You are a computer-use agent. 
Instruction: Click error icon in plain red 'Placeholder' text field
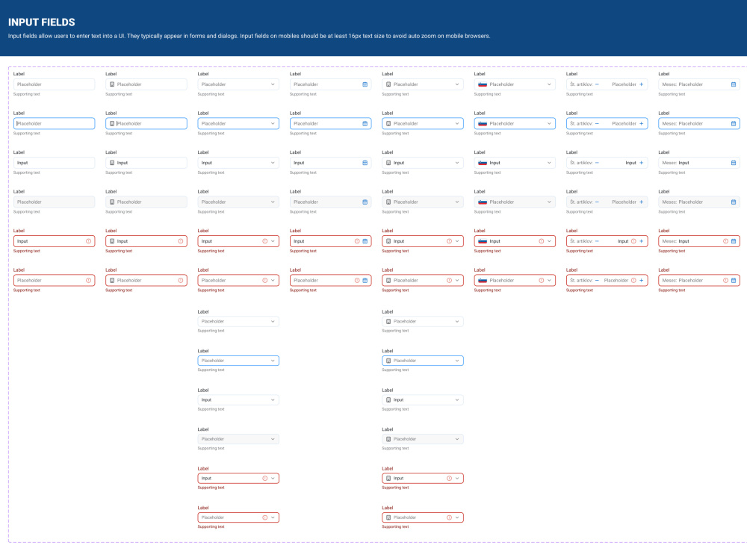click(x=88, y=281)
